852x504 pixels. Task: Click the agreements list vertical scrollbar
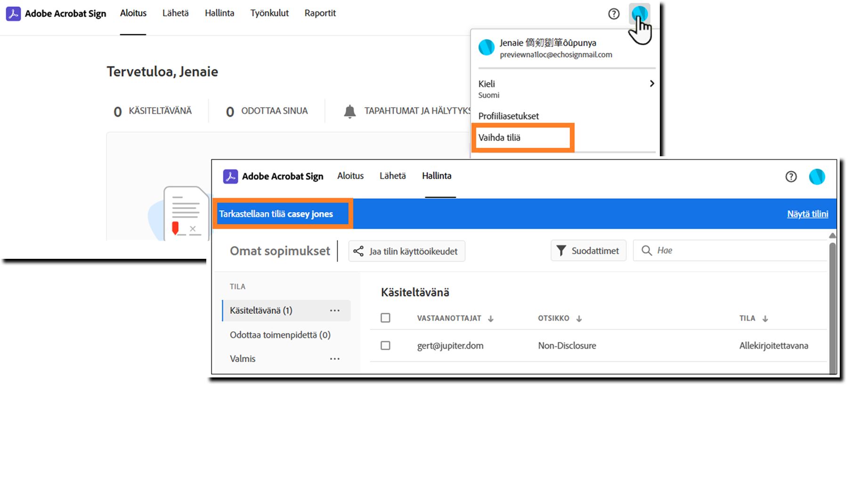coord(833,308)
